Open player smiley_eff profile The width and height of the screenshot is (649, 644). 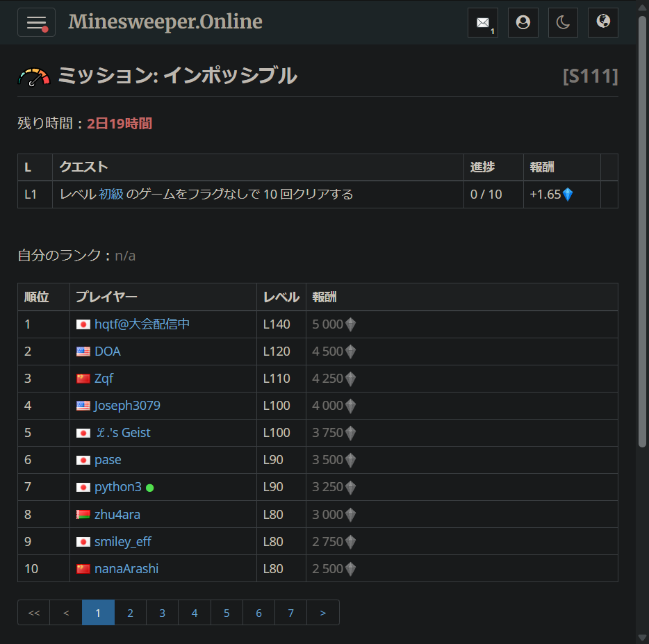point(123,541)
